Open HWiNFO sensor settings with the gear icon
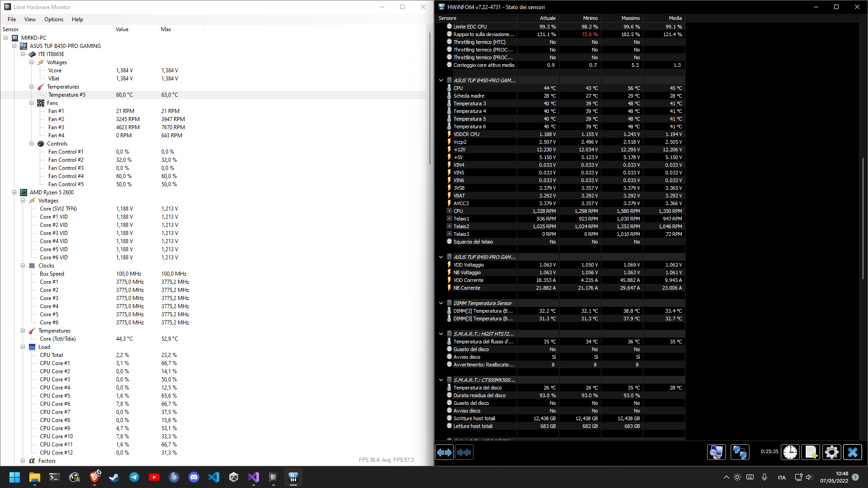 click(x=832, y=452)
